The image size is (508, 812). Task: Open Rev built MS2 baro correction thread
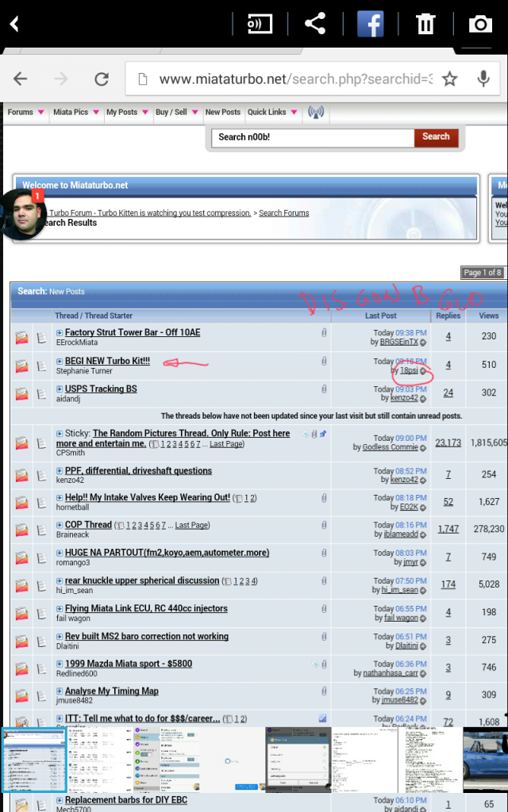[147, 636]
